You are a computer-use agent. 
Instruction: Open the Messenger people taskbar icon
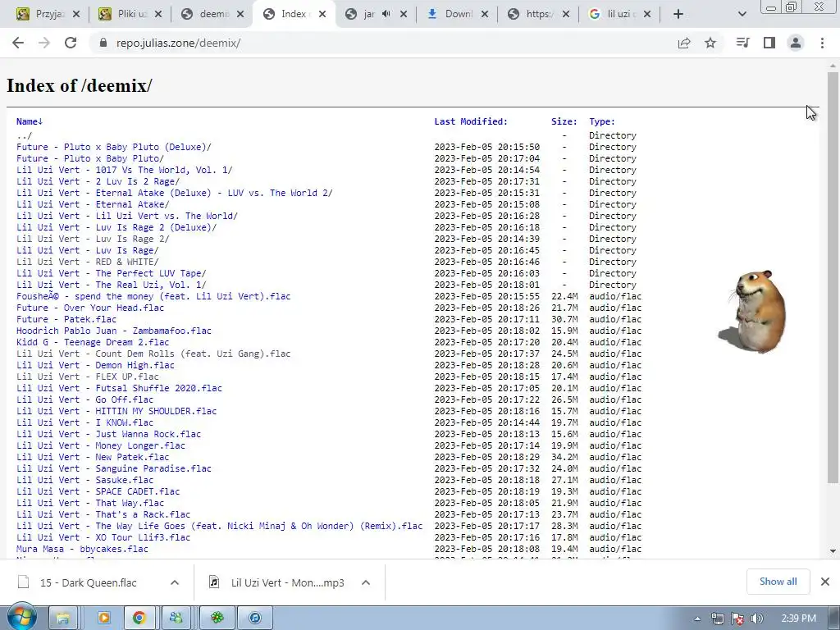(176, 619)
